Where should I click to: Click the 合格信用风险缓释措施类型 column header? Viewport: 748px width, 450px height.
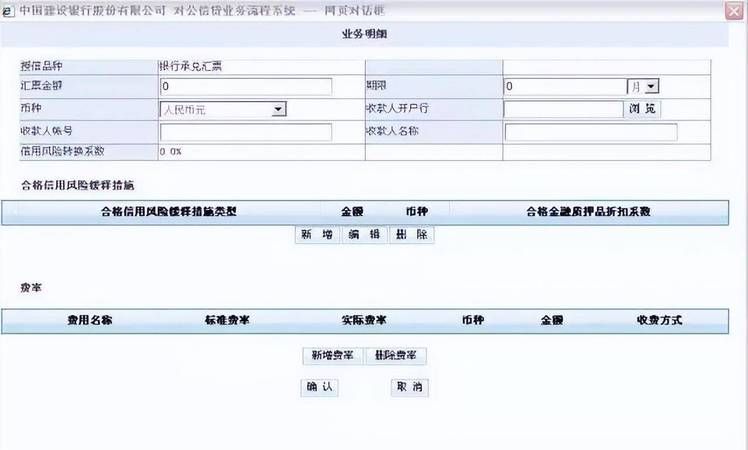pos(168,211)
